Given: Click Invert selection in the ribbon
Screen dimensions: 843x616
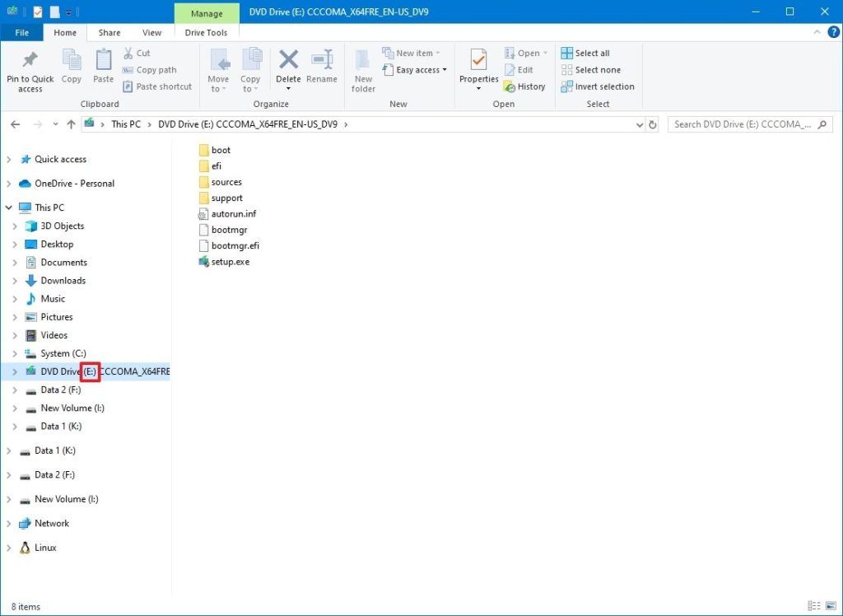Looking at the screenshot, I should coord(598,86).
